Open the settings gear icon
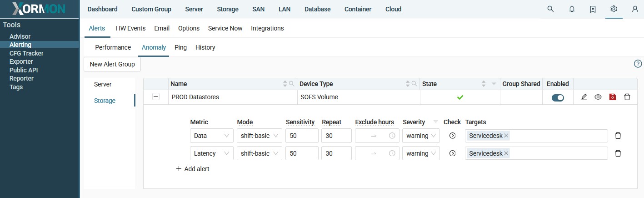This screenshot has height=198, width=644. tap(614, 9)
